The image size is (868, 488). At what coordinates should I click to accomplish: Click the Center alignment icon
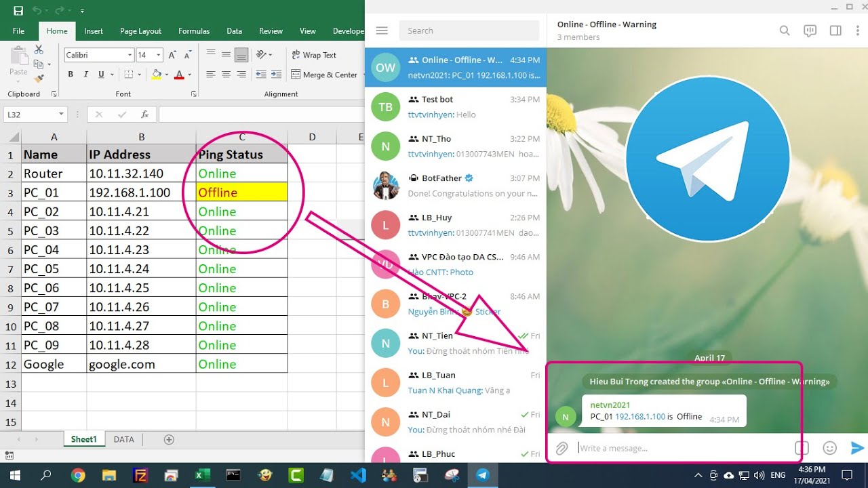click(226, 75)
